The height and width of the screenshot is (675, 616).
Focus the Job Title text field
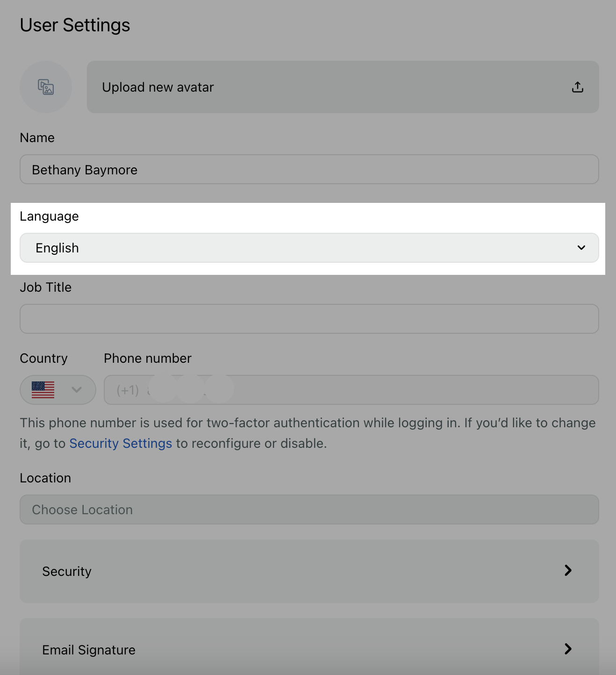click(309, 319)
